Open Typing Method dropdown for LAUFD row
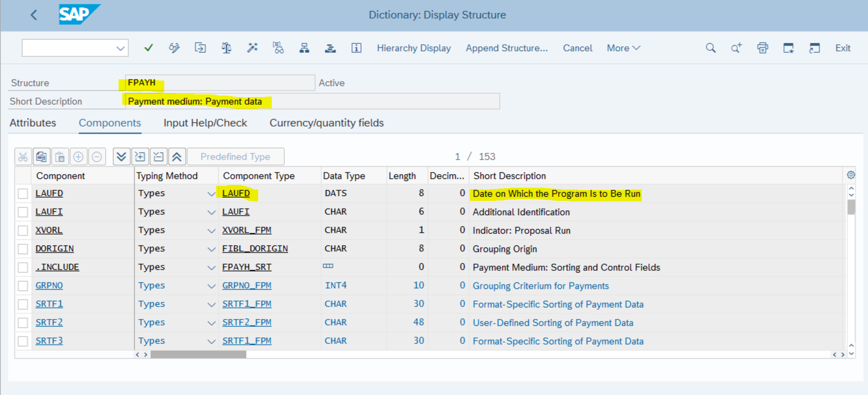This screenshot has width=868, height=395. coord(211,194)
